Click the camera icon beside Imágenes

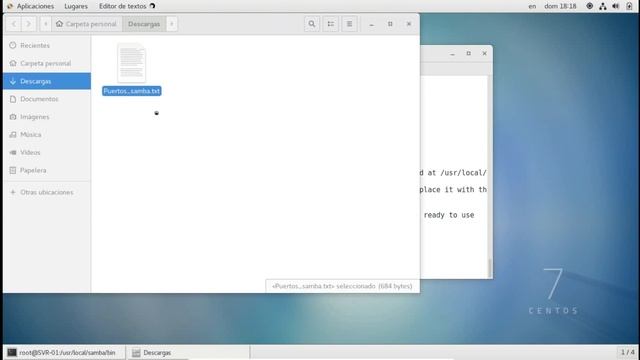click(x=13, y=117)
